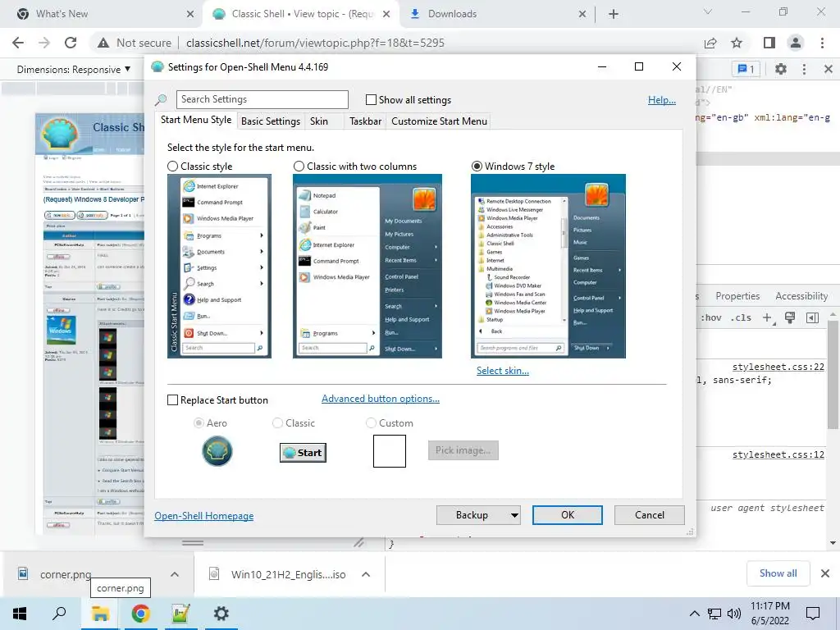The image size is (840, 630).
Task: Show hidden system tray icons
Action: pos(694,614)
